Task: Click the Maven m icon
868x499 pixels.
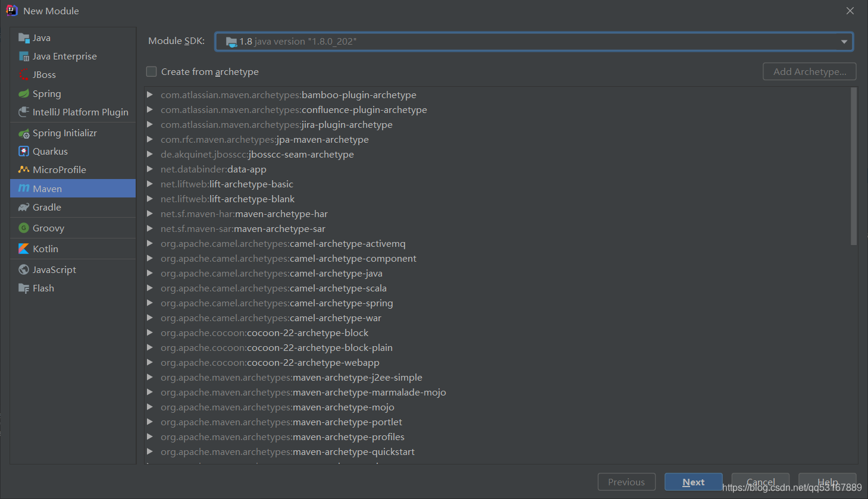Action: [24, 189]
